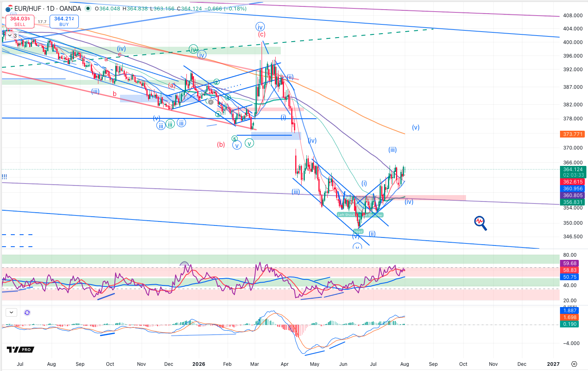Expand the MACD pane legend chevron
The width and height of the screenshot is (588, 371).
(x=11, y=313)
